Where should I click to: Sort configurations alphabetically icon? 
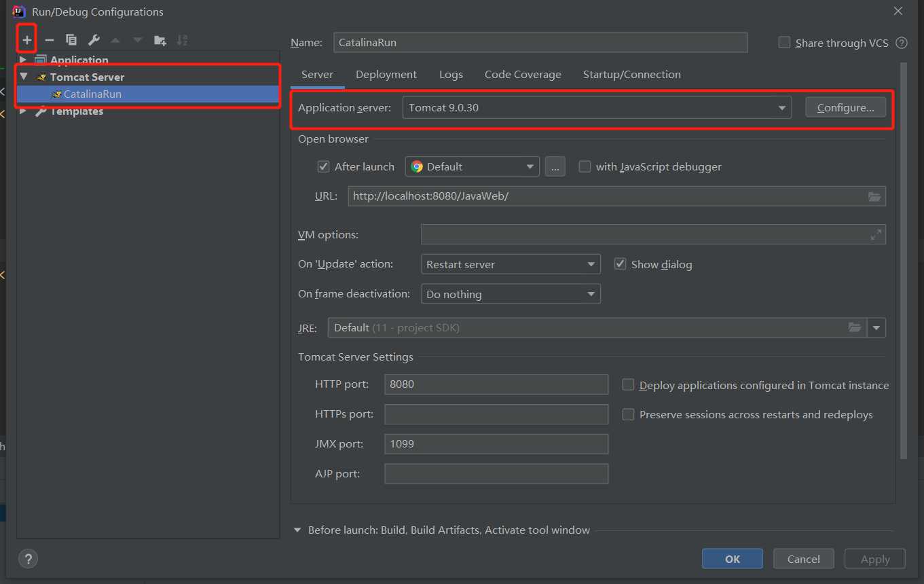coord(182,40)
